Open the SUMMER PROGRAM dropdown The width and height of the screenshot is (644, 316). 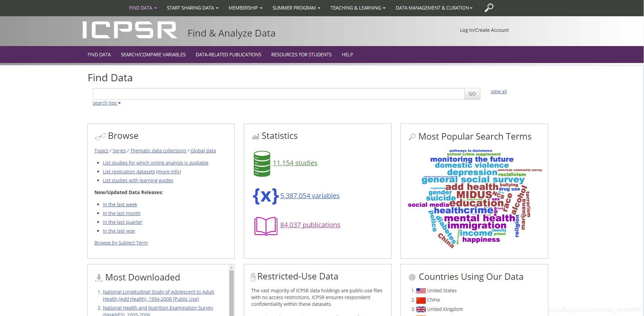tap(296, 8)
